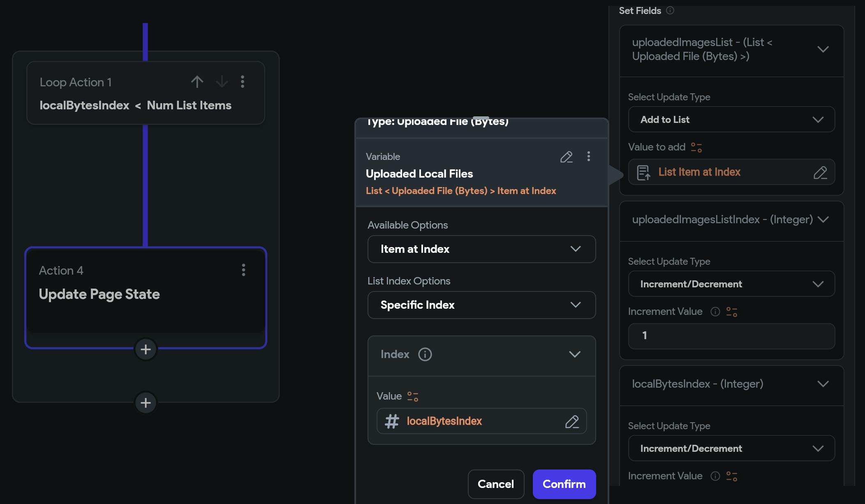Click Set Fields info icon
This screenshot has height=504, width=865.
pyautogui.click(x=670, y=11)
